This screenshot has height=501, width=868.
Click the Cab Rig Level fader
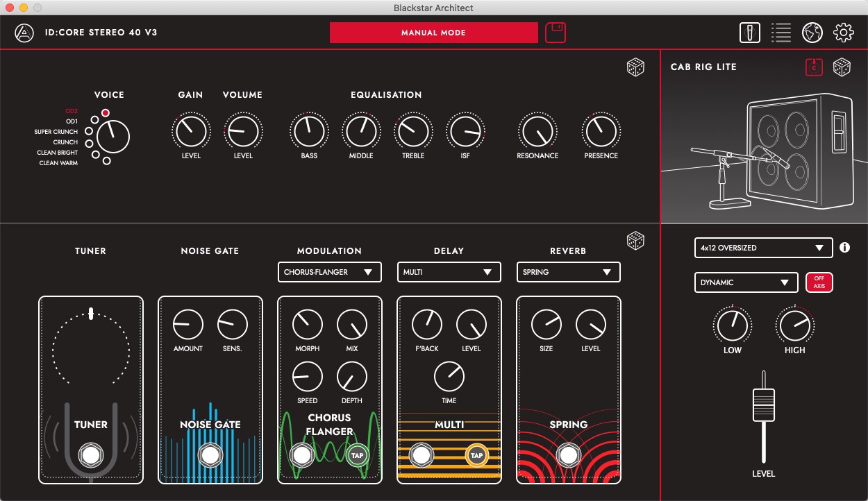click(763, 405)
